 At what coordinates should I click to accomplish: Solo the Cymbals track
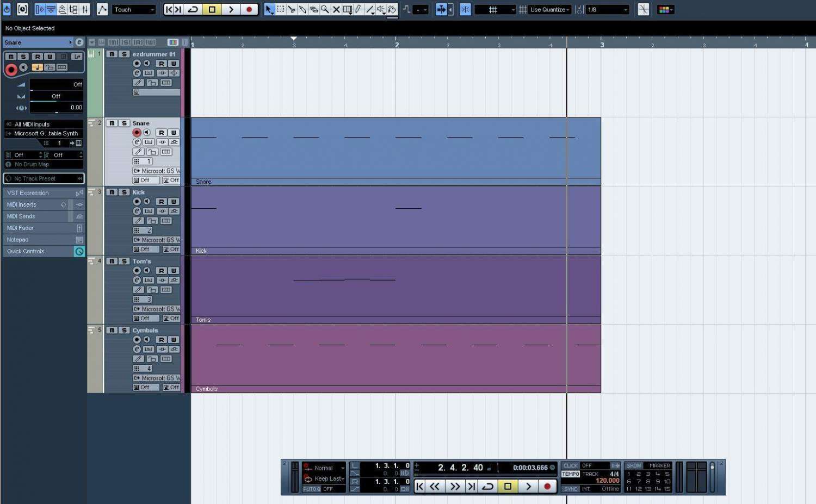click(124, 331)
